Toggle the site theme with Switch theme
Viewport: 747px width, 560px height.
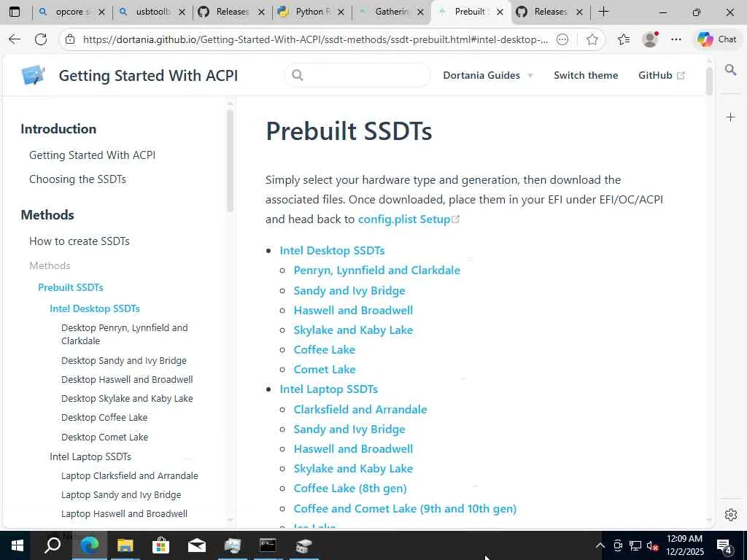tap(585, 75)
